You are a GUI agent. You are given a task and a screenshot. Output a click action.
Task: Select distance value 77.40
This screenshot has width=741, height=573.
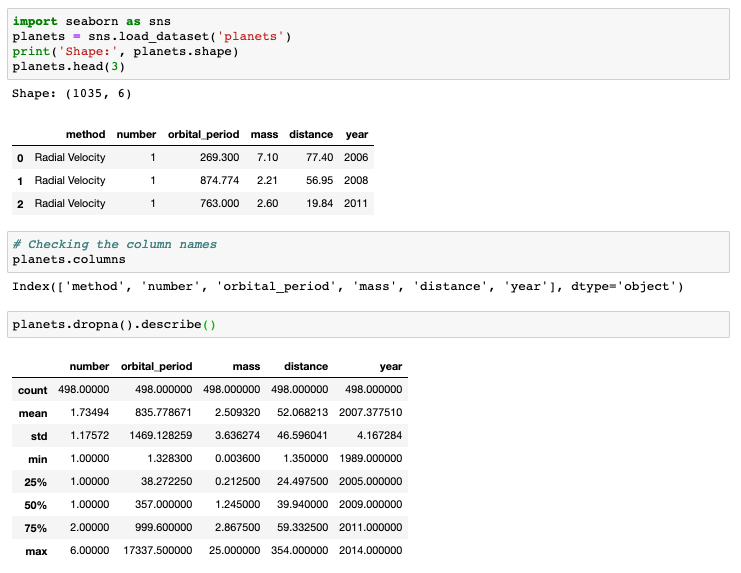pos(319,157)
